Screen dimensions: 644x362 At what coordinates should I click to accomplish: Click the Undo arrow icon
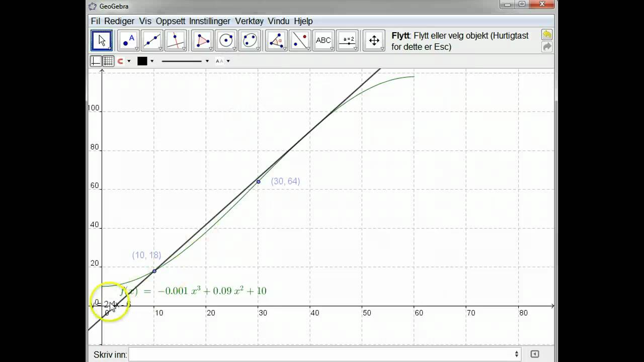pyautogui.click(x=547, y=35)
